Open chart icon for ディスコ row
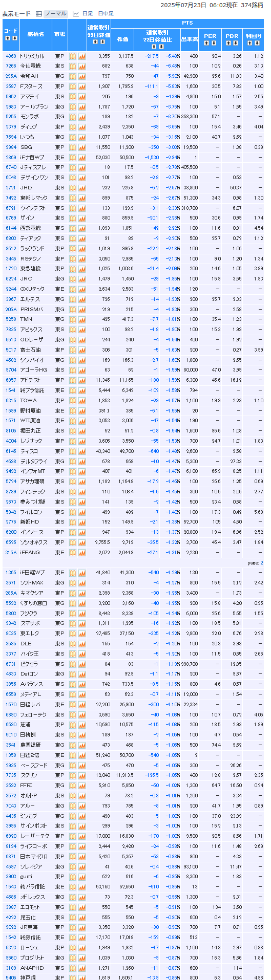 click(x=82, y=451)
